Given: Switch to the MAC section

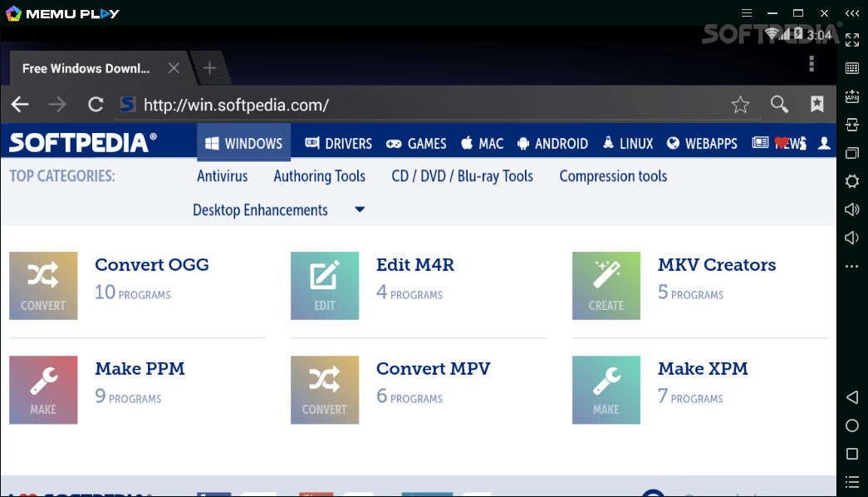Looking at the screenshot, I should pos(482,144).
